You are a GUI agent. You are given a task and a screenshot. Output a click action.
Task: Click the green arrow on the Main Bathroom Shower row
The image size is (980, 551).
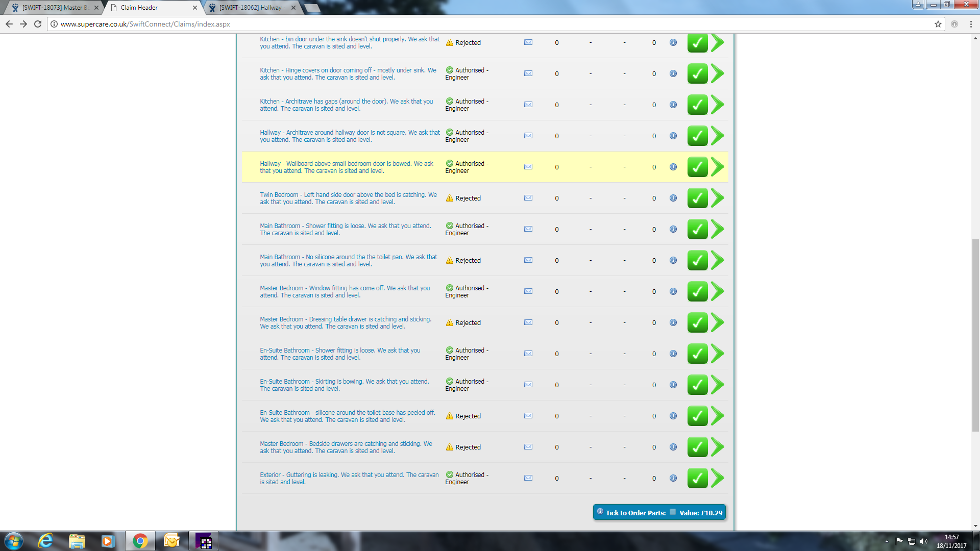[718, 229]
